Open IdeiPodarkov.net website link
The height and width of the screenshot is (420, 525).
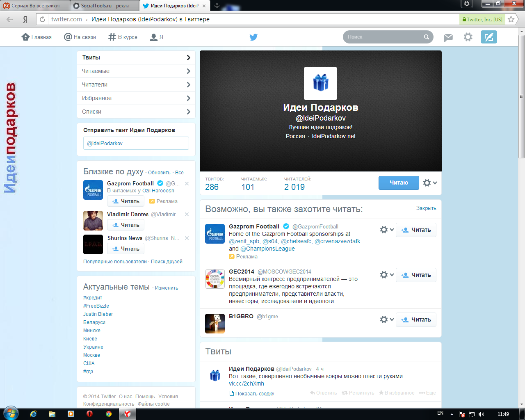pyautogui.click(x=333, y=136)
